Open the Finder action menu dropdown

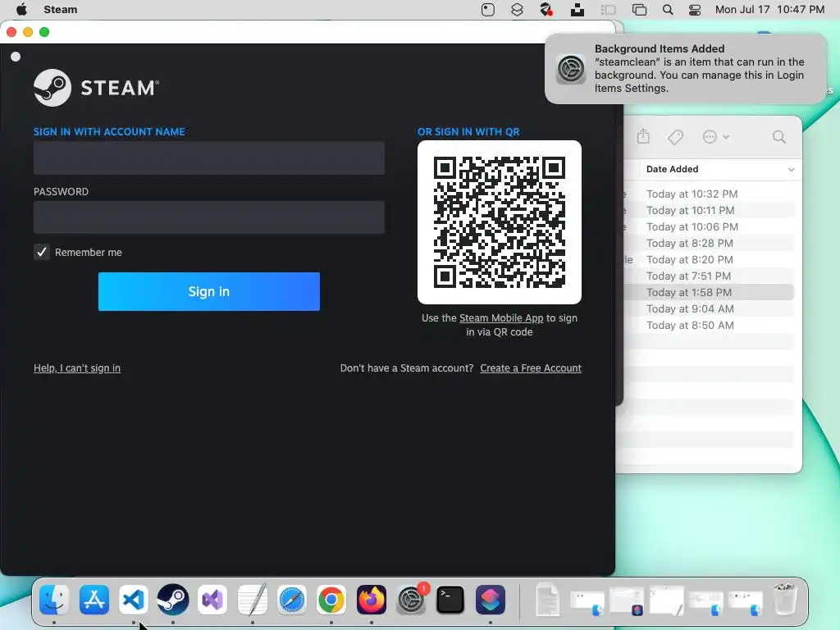(716, 137)
